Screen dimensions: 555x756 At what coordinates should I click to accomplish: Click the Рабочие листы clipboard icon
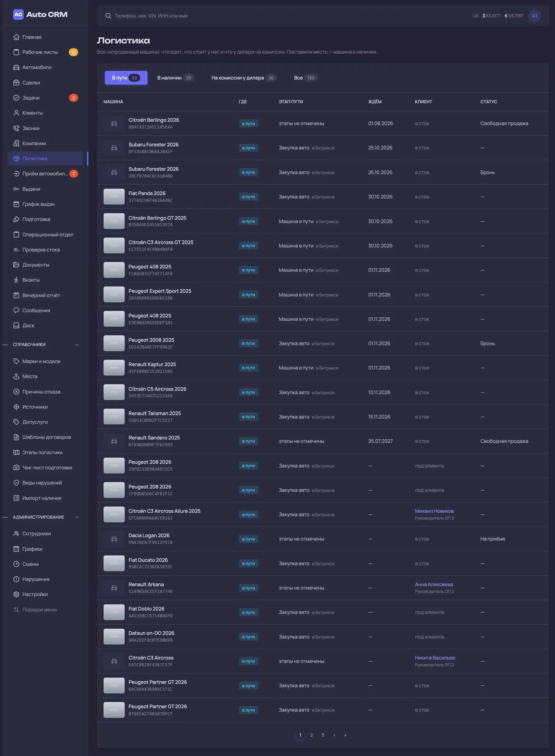click(16, 52)
